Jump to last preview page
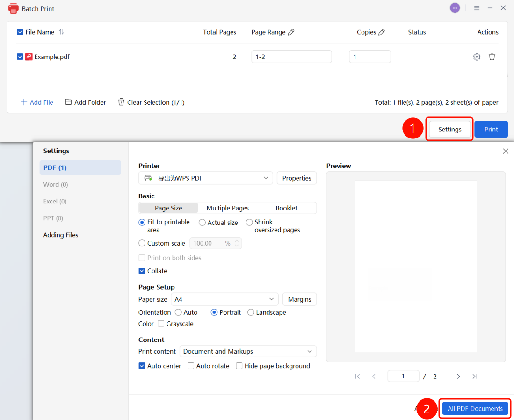Image resolution: width=514 pixels, height=420 pixels. point(475,377)
